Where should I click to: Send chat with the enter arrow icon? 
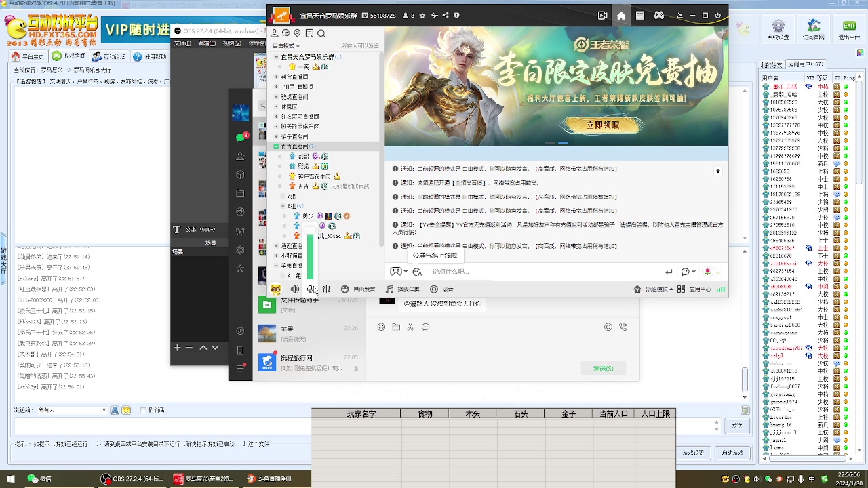(669, 272)
